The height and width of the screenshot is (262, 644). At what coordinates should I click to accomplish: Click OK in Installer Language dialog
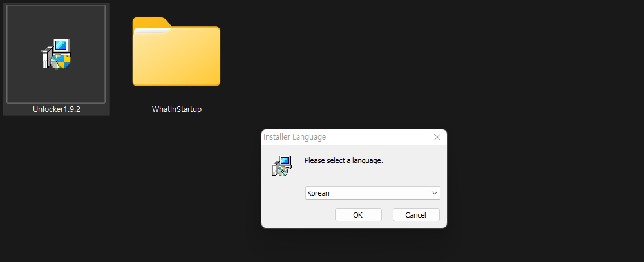358,215
